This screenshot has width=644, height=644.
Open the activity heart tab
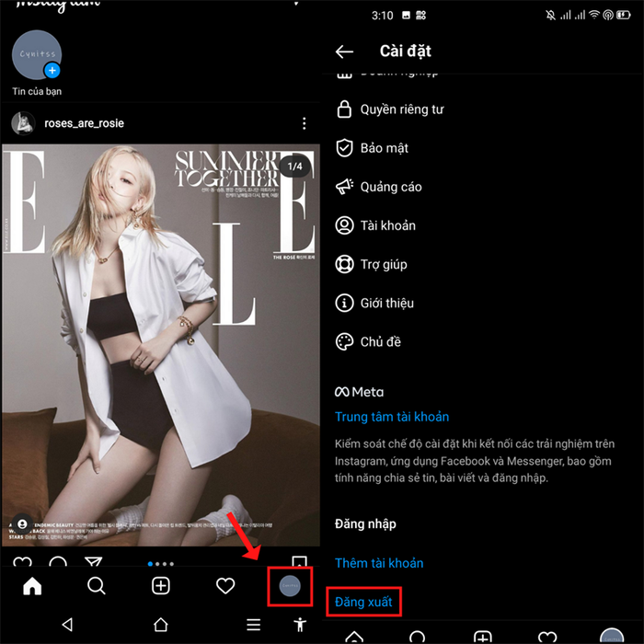(x=225, y=586)
